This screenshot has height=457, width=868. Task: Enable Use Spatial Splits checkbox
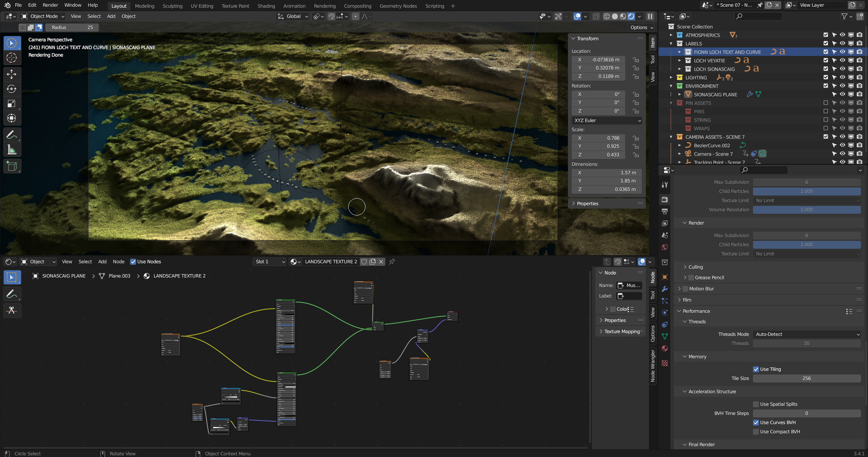pos(756,404)
